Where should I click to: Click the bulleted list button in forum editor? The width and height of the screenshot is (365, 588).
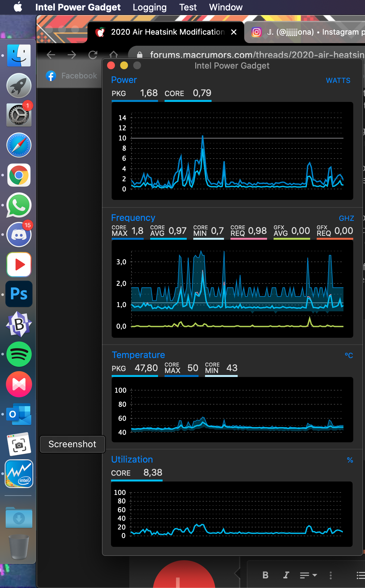360,575
